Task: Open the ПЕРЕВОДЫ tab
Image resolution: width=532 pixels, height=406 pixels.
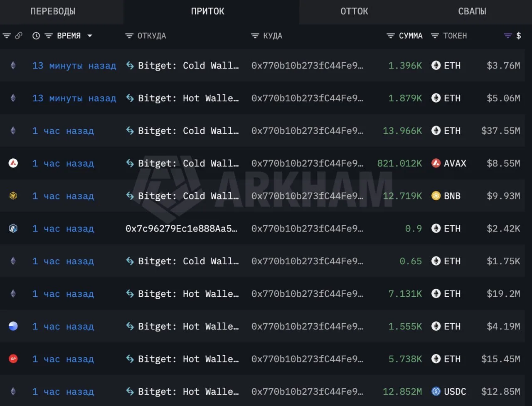Action: click(53, 11)
